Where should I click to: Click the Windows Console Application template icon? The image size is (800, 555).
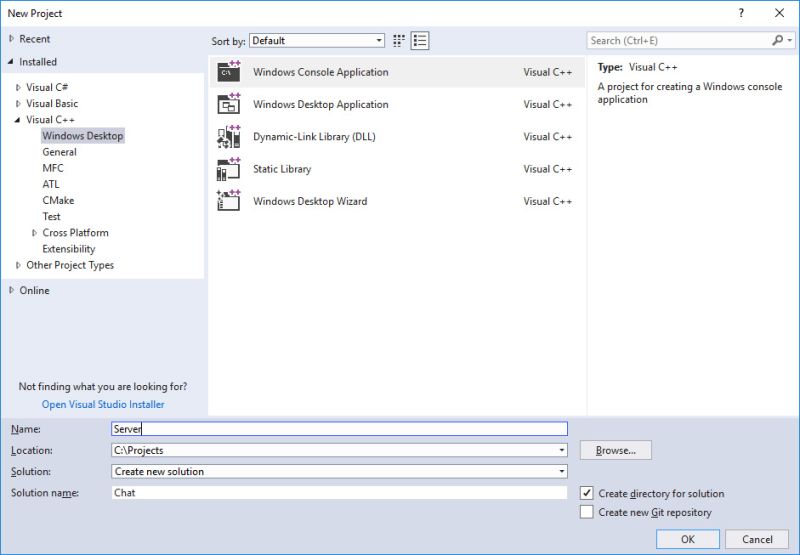(x=229, y=72)
